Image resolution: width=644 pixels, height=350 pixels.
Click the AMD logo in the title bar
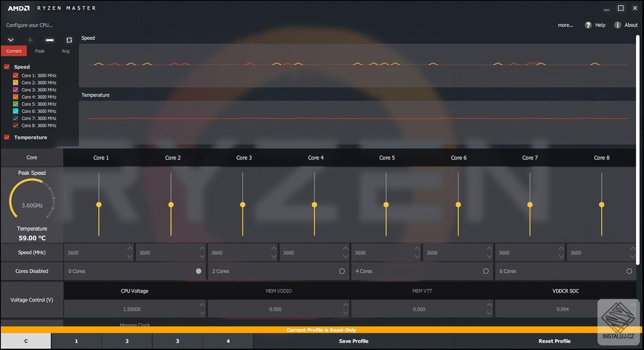[19, 8]
